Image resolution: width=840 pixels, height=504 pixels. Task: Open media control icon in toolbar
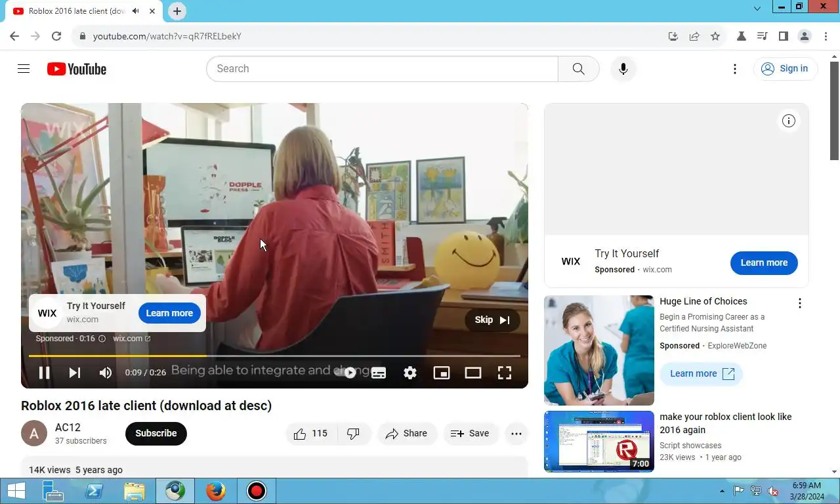[762, 36]
